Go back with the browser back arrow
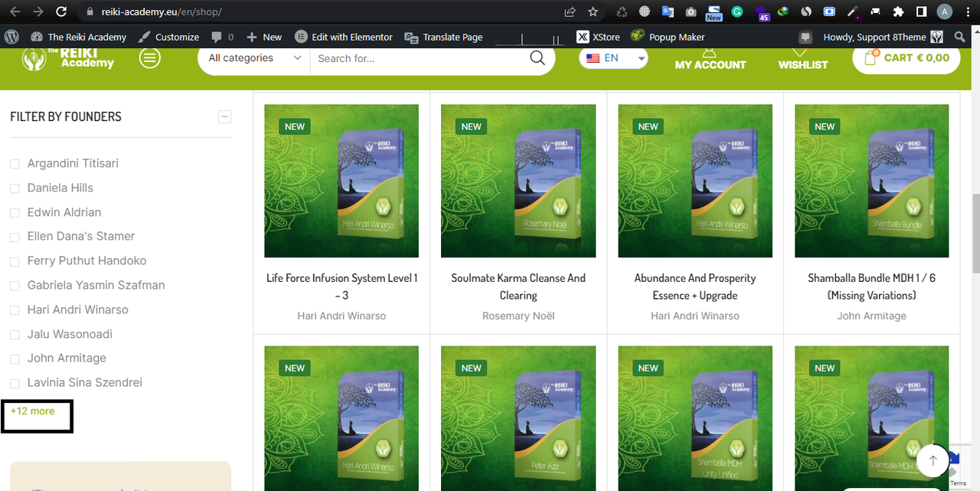The image size is (980, 491). pos(15,12)
